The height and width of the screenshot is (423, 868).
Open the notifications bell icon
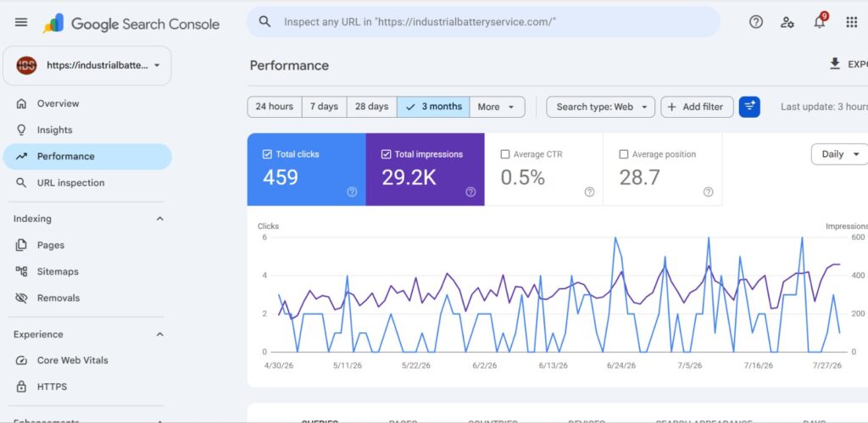click(820, 22)
